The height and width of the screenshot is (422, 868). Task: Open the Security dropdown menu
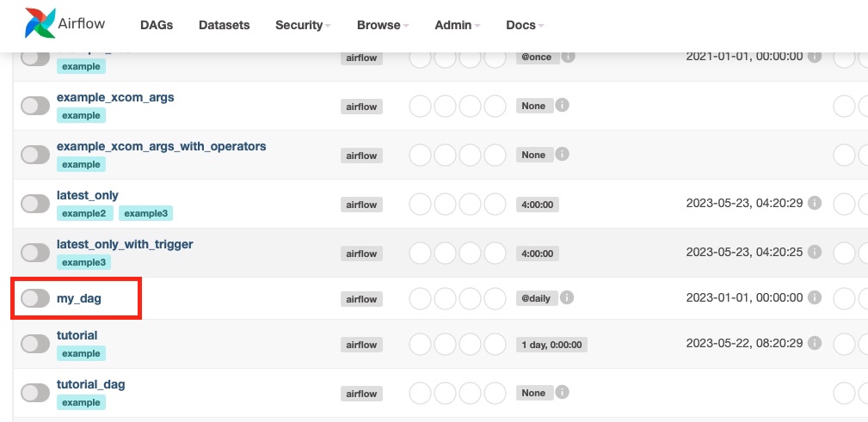pos(303,26)
